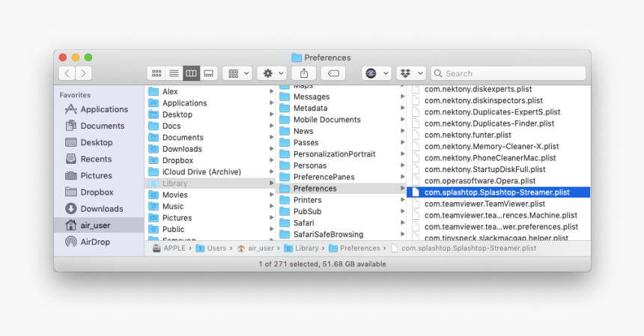The height and width of the screenshot is (336, 644).
Task: Select com.nektony.funter.plist file
Action: pyautogui.click(x=498, y=135)
